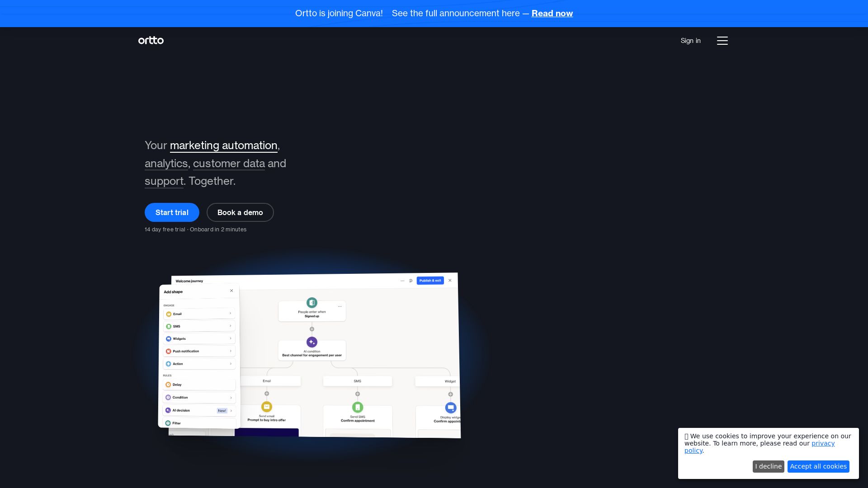This screenshot has width=868, height=488.
Task: Click the orange Delay clock icon
Action: coord(168,385)
